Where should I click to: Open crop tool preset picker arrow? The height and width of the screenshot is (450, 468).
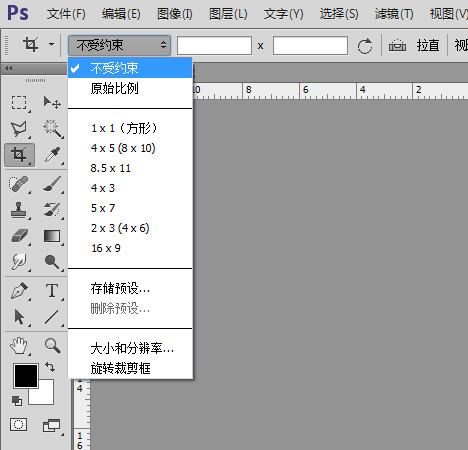pos(51,44)
